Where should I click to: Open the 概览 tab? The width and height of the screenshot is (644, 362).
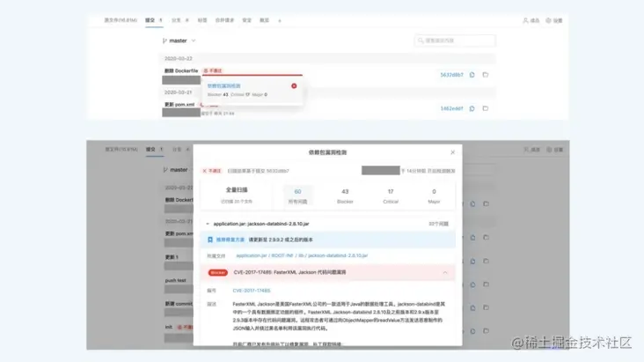pyautogui.click(x=264, y=20)
